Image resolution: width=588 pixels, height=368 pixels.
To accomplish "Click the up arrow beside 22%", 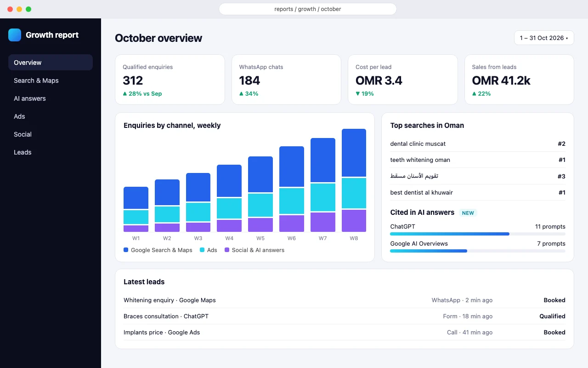I will click(x=474, y=93).
